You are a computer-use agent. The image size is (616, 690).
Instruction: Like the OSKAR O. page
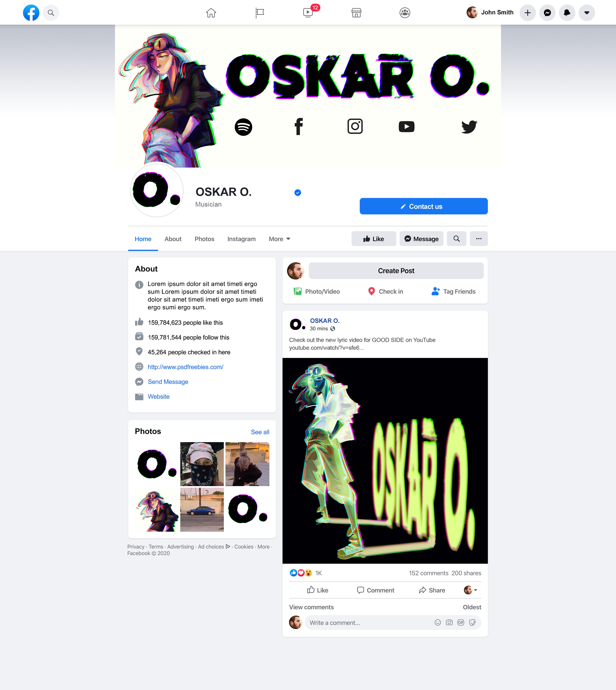[374, 239]
